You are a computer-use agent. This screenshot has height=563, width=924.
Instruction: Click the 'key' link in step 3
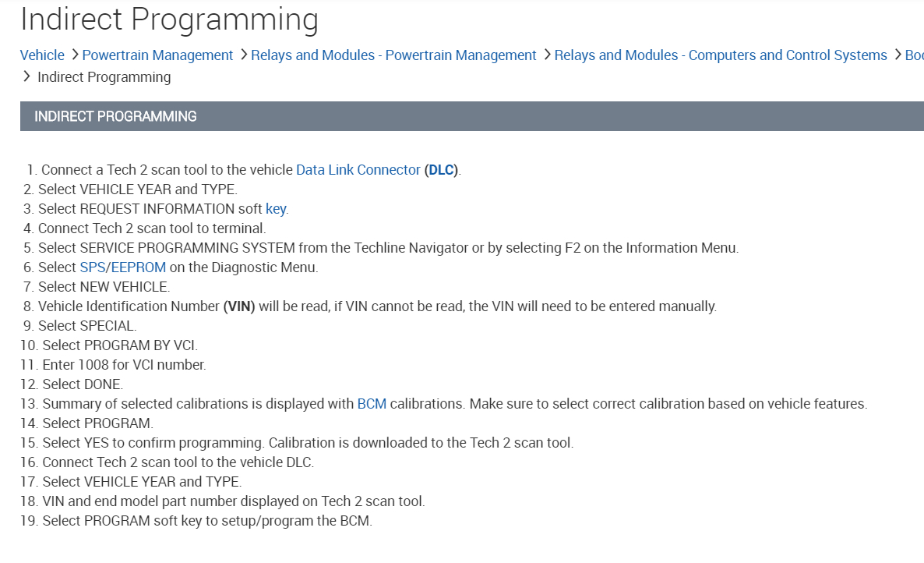tap(276, 209)
